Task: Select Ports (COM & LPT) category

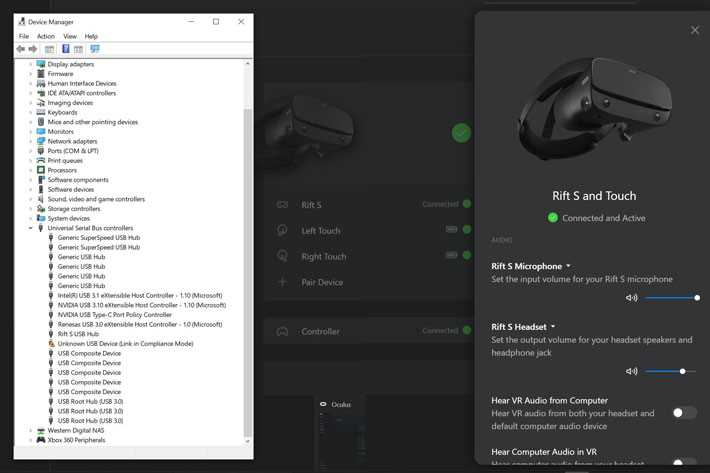Action: pos(73,151)
